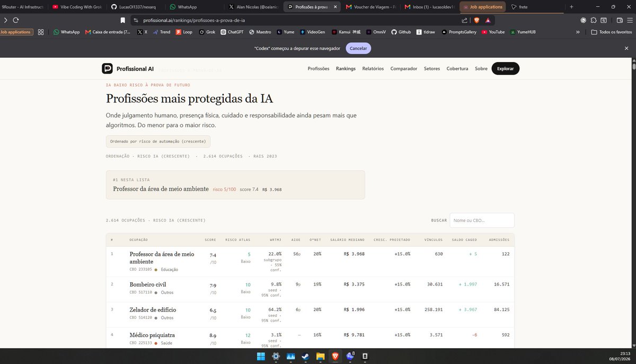
Task: Click the Explorar button
Action: point(506,69)
